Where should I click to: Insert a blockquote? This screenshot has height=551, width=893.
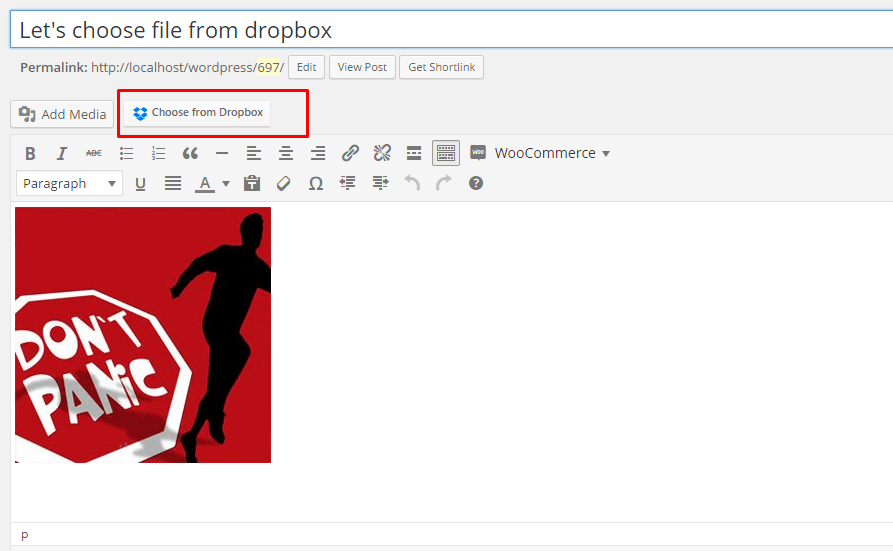click(190, 153)
